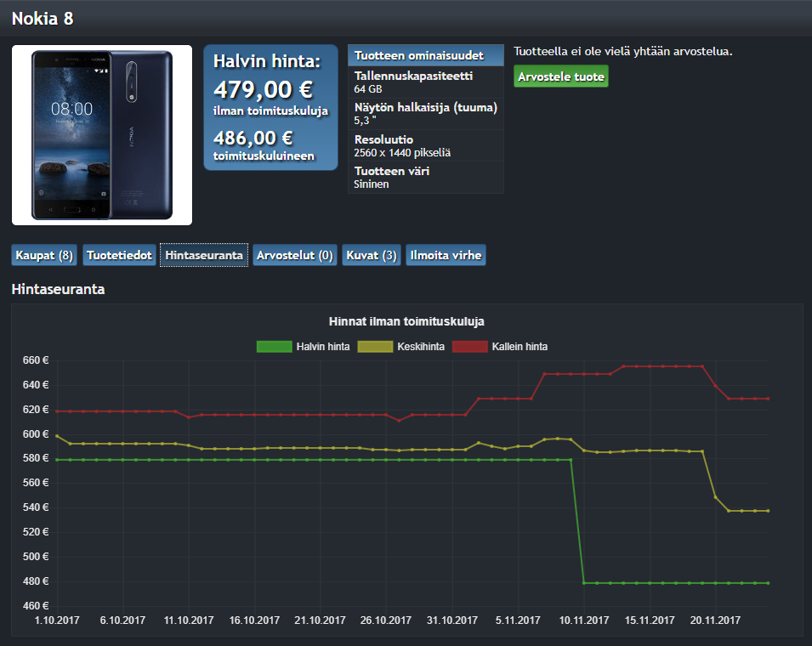
Task: Click the 26.10.2017 axis date label
Action: [x=386, y=620]
